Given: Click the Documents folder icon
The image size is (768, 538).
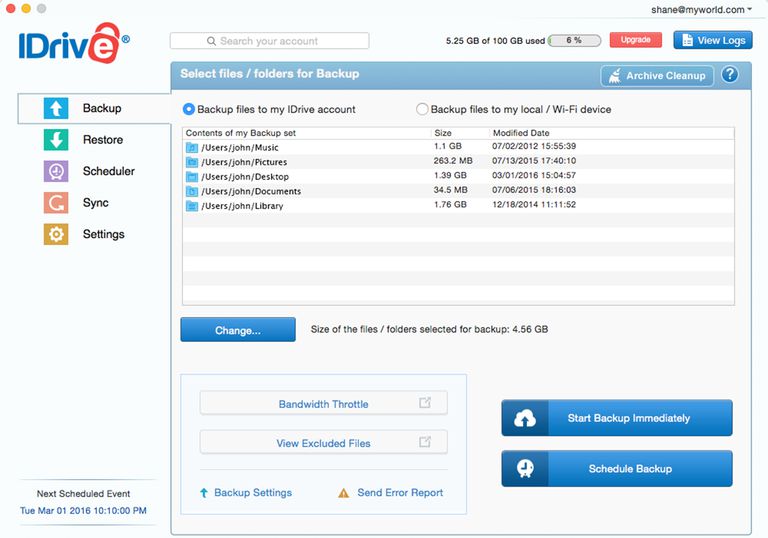Looking at the screenshot, I should tap(192, 192).
